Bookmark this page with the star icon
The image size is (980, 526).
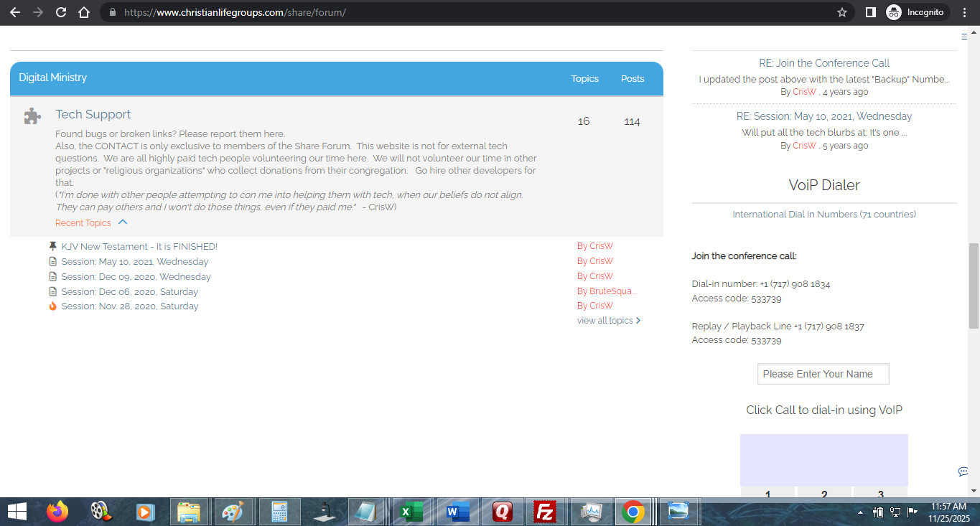coord(842,12)
